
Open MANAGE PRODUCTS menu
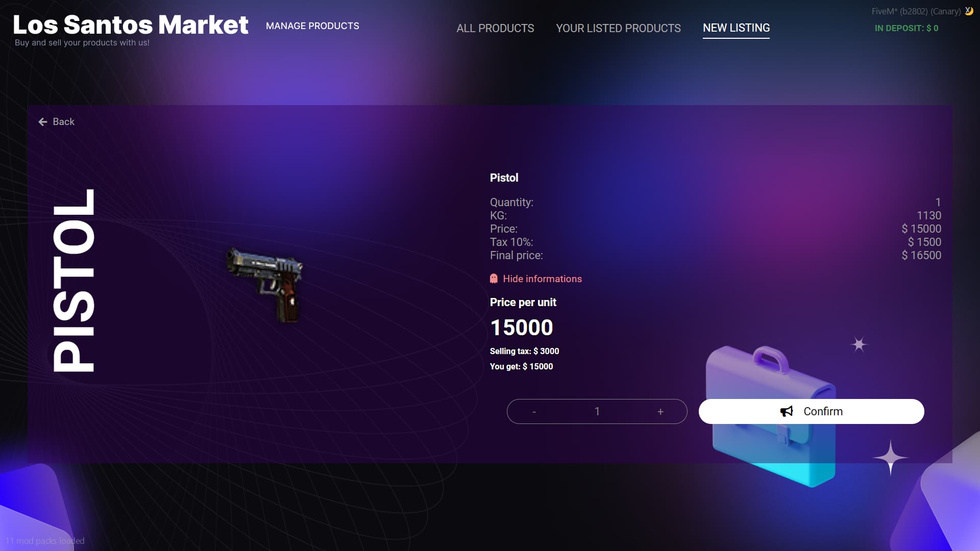tap(312, 26)
